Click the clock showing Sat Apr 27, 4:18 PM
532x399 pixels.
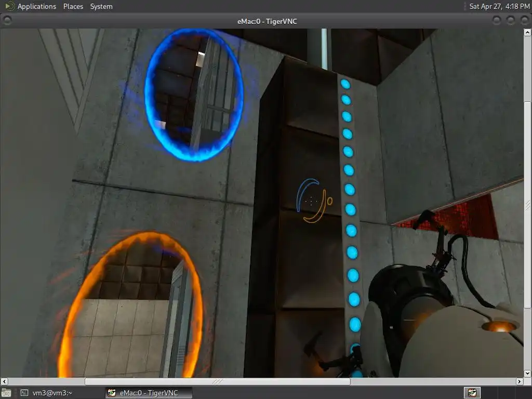pyautogui.click(x=499, y=6)
